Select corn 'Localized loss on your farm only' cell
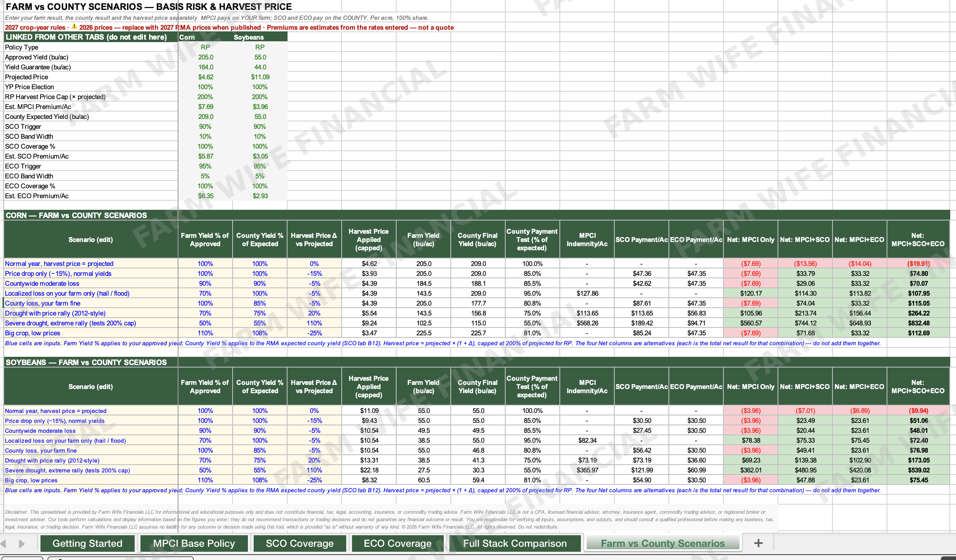 point(91,293)
